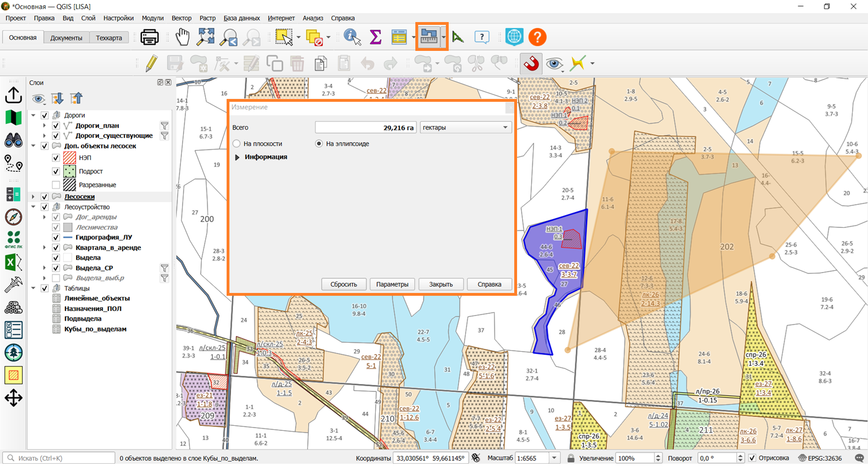Expand the Информация section
Image resolution: width=868 pixels, height=466 pixels.
[237, 157]
